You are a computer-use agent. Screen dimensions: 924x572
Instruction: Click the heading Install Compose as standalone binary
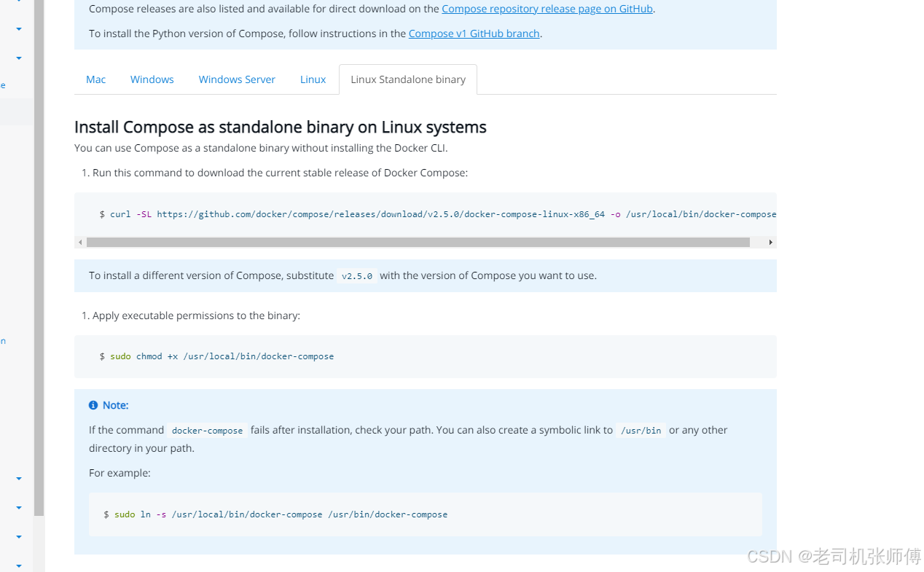pos(281,127)
